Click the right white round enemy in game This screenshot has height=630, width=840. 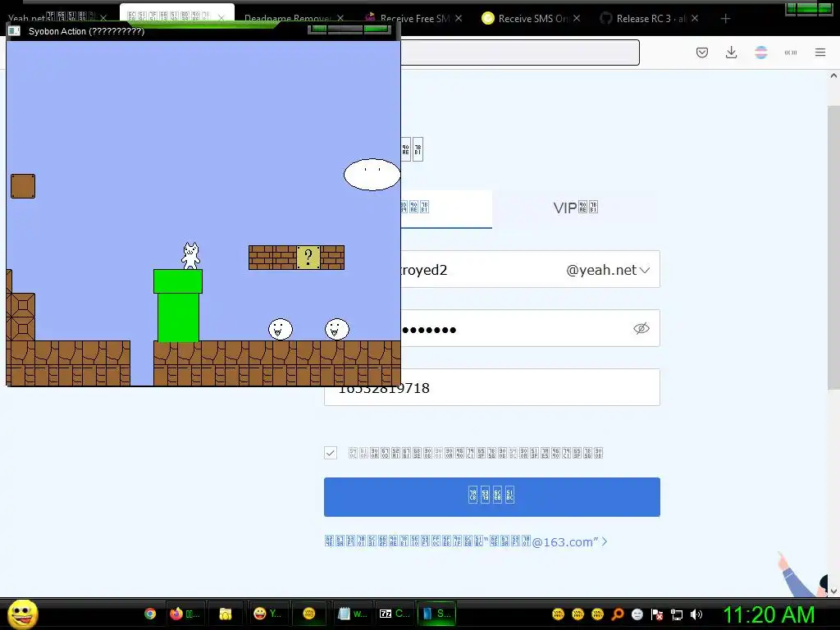click(x=337, y=329)
